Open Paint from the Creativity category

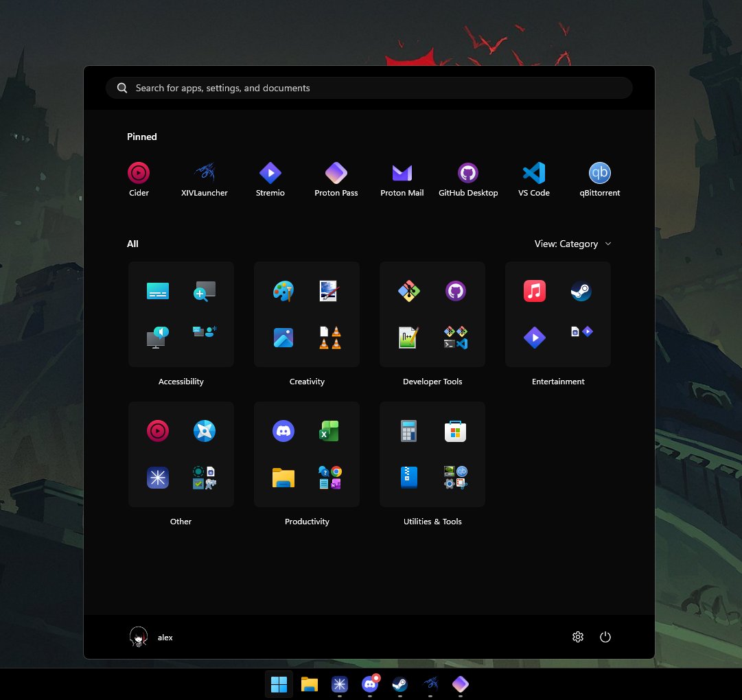pyautogui.click(x=283, y=291)
